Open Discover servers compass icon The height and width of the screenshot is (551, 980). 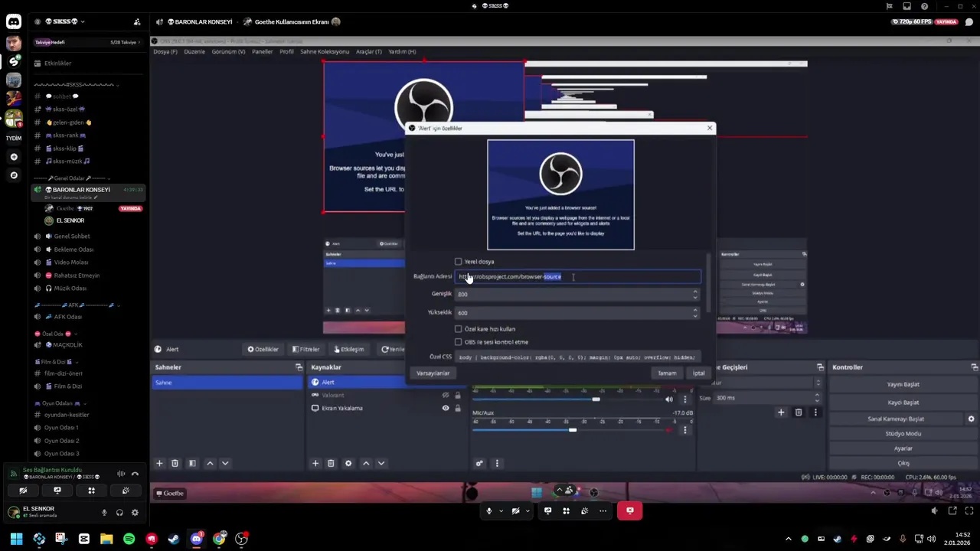coord(14,175)
